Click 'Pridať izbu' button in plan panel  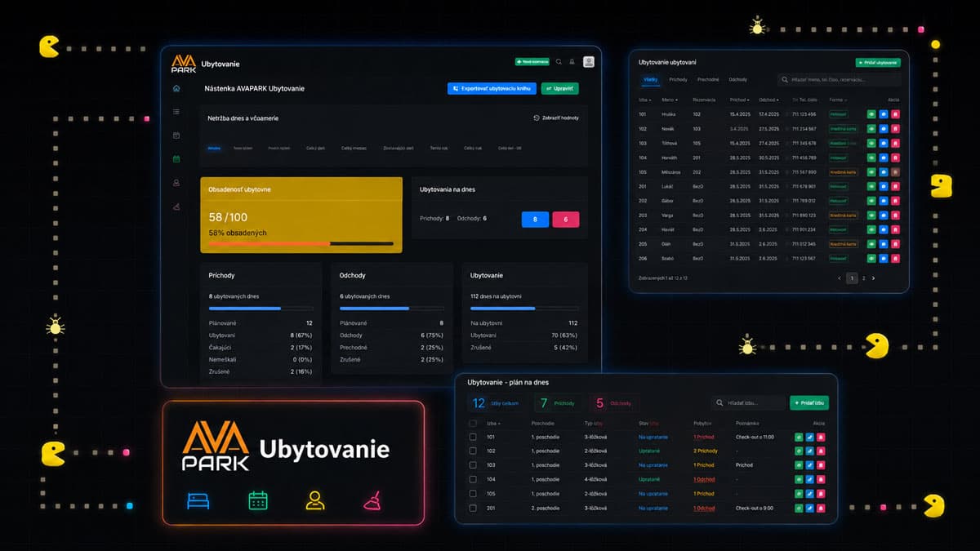click(809, 403)
